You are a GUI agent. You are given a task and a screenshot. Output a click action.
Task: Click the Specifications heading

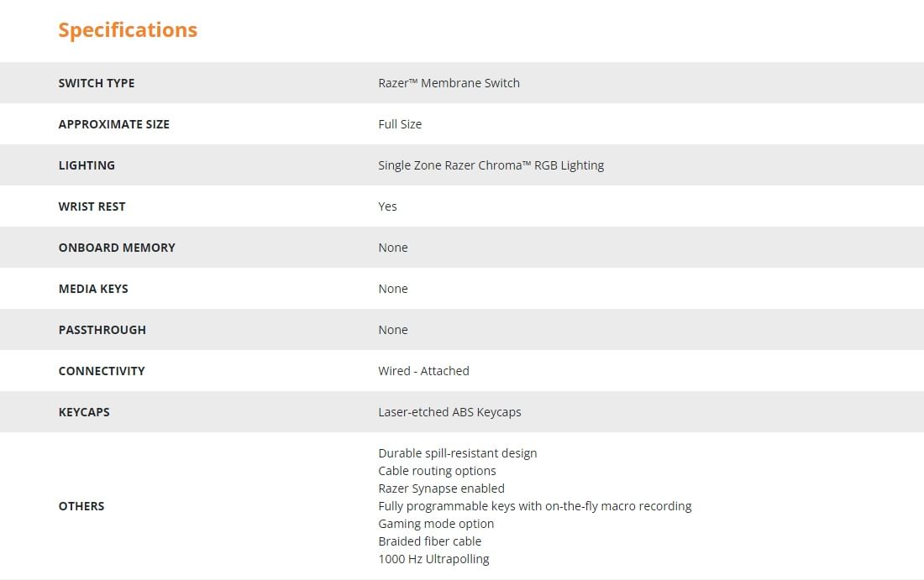pyautogui.click(x=128, y=30)
